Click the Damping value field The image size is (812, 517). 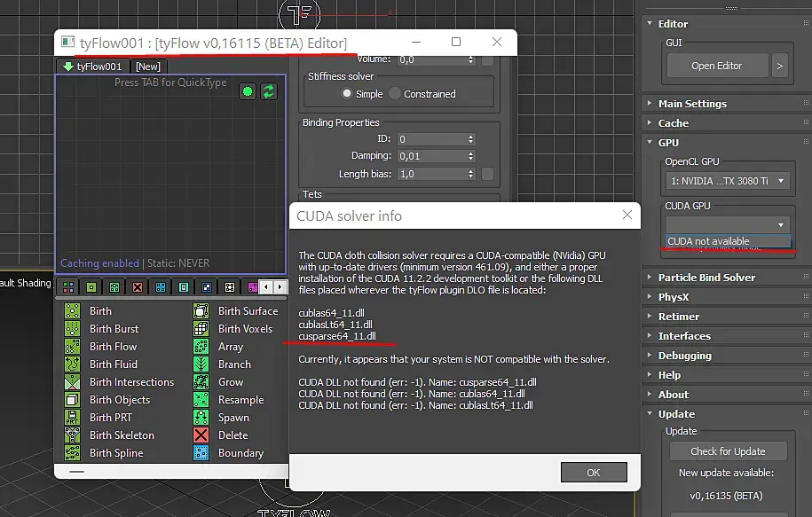pyautogui.click(x=431, y=156)
